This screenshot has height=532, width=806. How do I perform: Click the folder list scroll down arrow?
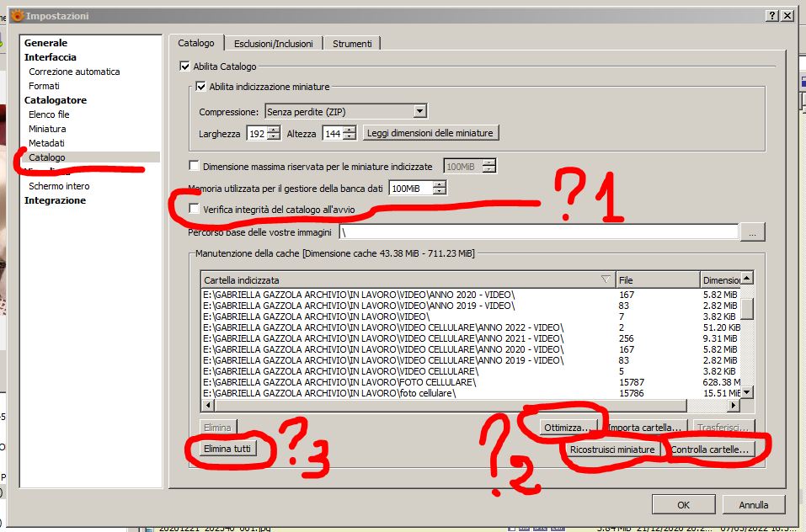[747, 392]
